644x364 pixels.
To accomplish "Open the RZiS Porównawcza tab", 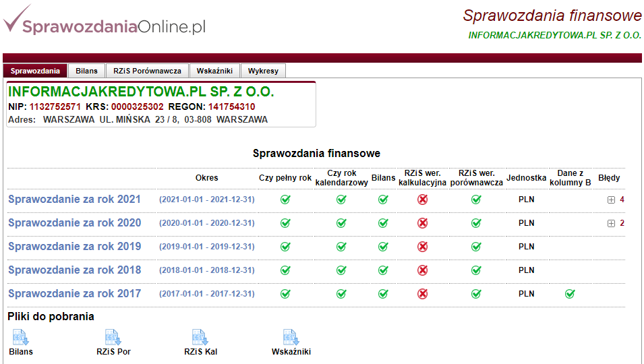I will [x=148, y=71].
